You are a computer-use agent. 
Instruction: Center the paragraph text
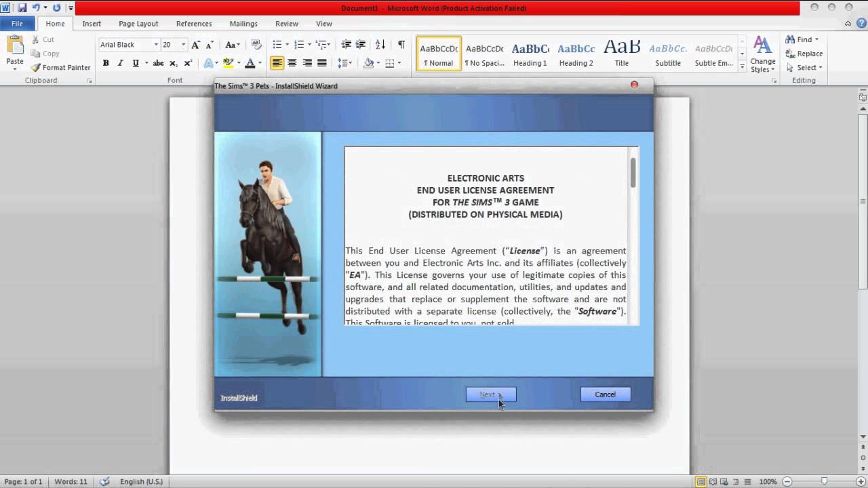click(292, 63)
